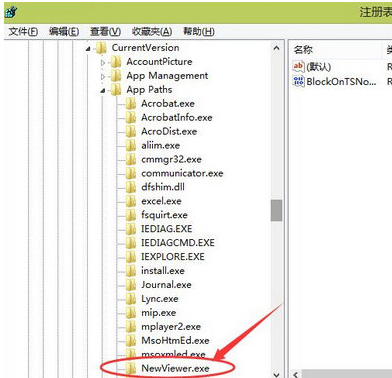
Task: Click the communicator.exe folder icon
Action: 131,174
